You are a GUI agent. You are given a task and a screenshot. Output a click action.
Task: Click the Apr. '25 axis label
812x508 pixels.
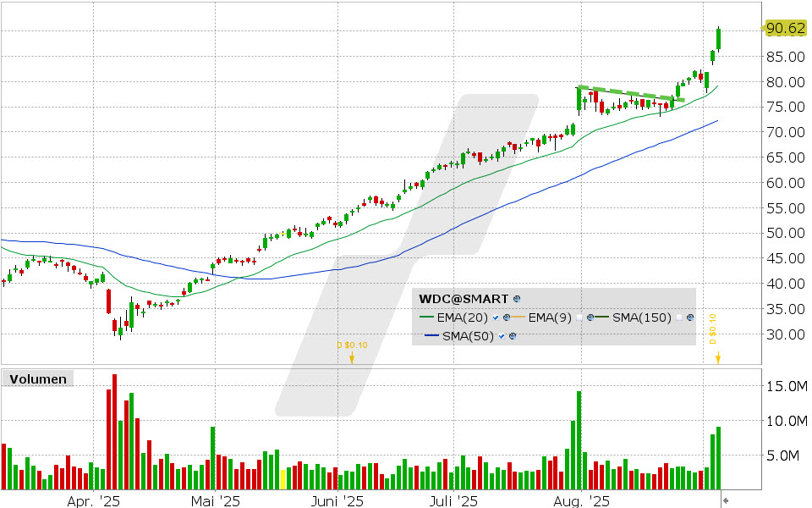click(x=94, y=501)
